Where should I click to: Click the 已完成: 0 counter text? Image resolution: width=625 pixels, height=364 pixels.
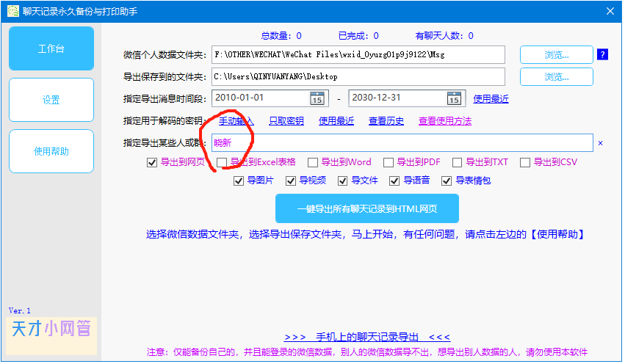pyautogui.click(x=358, y=36)
